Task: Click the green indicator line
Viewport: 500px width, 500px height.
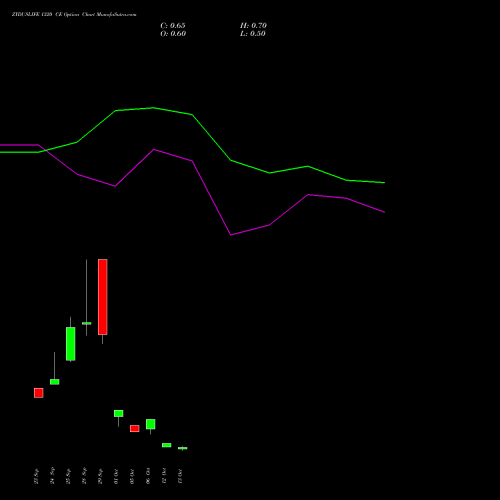Action: click(x=211, y=138)
